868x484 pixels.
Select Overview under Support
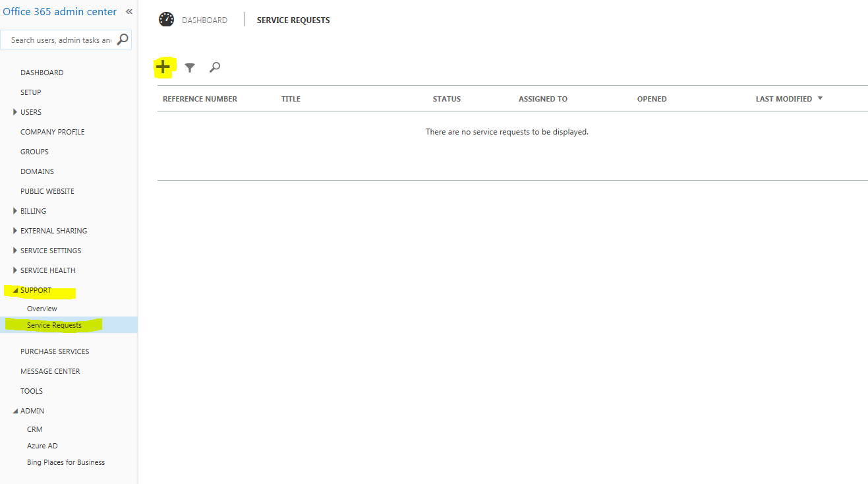point(42,309)
